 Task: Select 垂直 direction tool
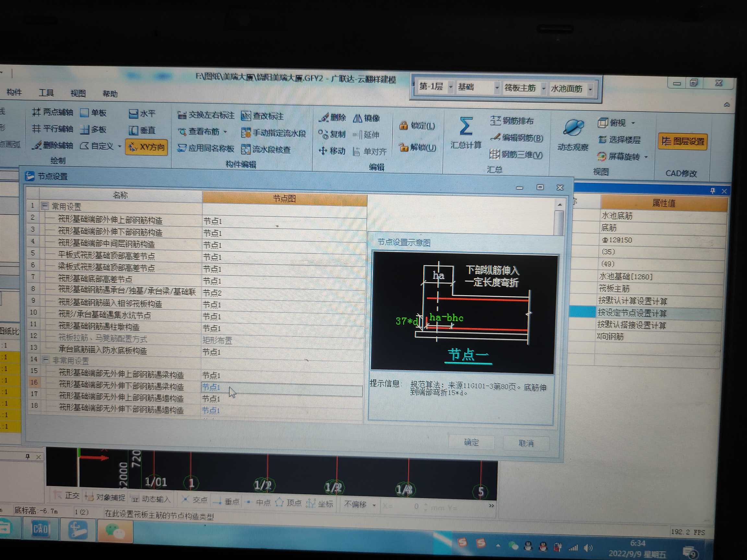(142, 130)
